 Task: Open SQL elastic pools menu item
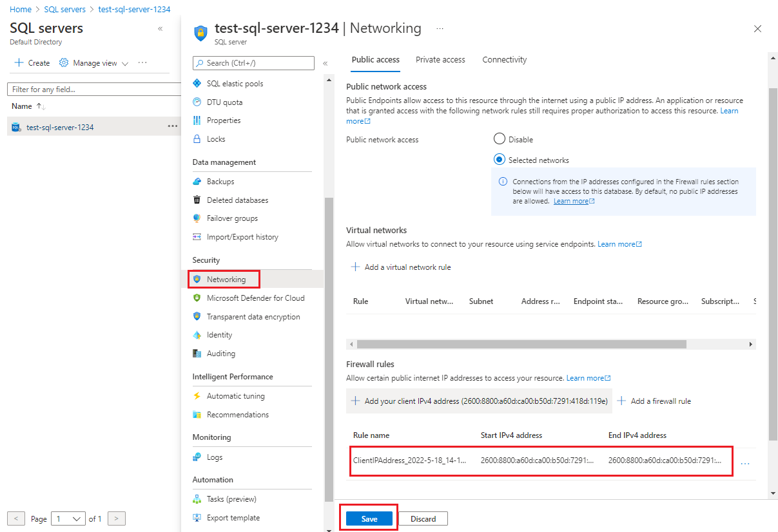click(235, 84)
